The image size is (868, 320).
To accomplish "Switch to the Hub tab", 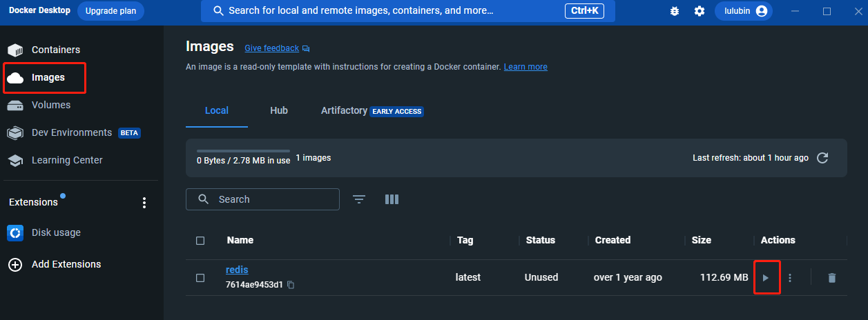I will tap(279, 110).
